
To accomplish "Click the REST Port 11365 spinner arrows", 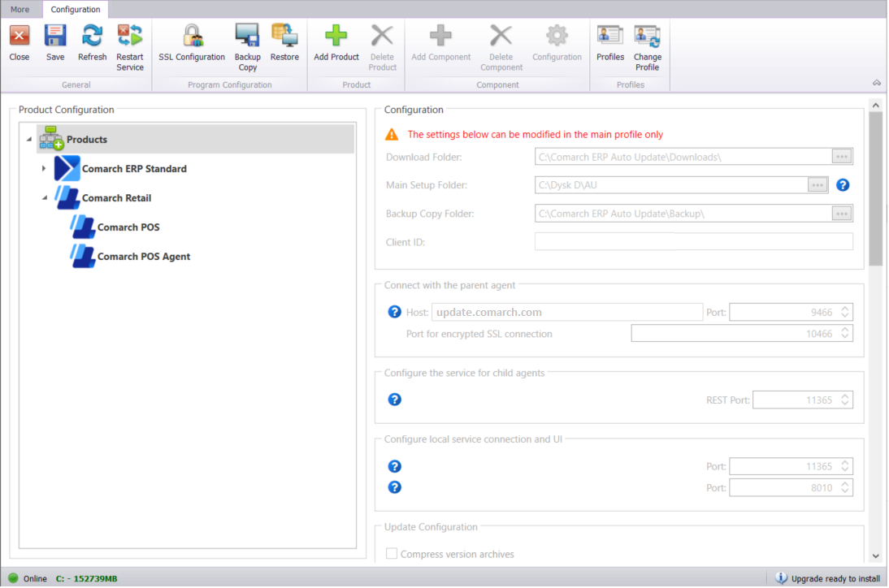I will (x=845, y=400).
